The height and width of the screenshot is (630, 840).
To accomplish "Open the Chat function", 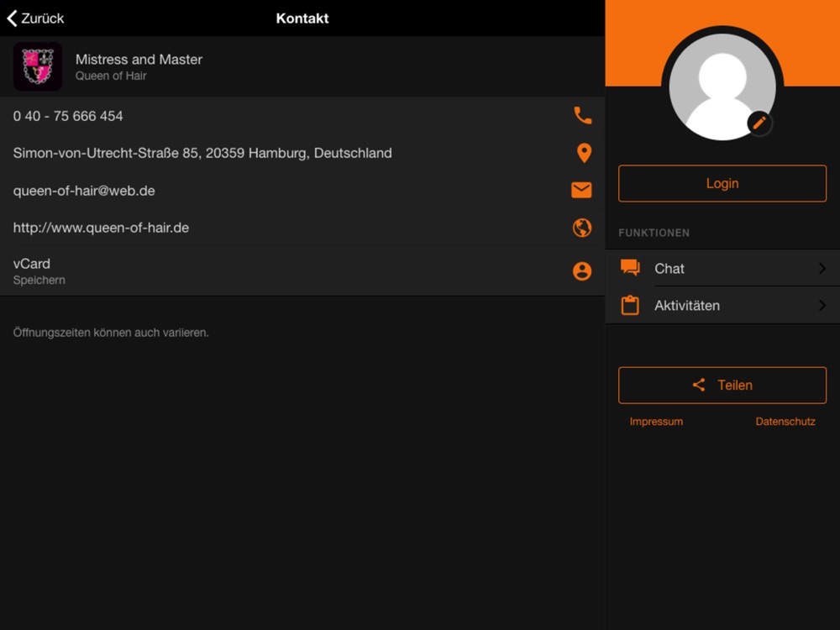I will (722, 268).
